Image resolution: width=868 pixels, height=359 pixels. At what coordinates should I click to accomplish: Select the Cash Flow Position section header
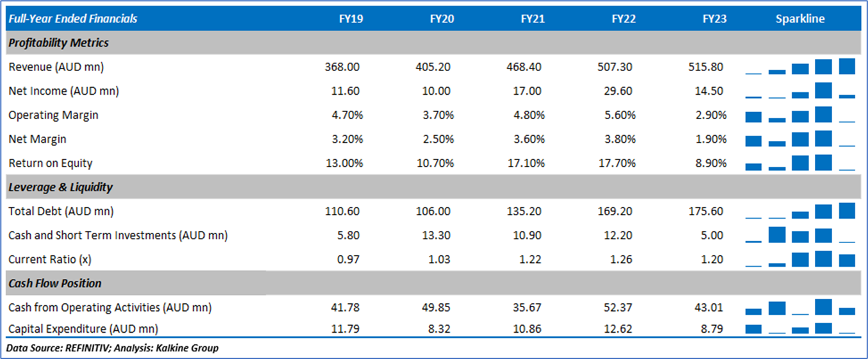click(55, 283)
